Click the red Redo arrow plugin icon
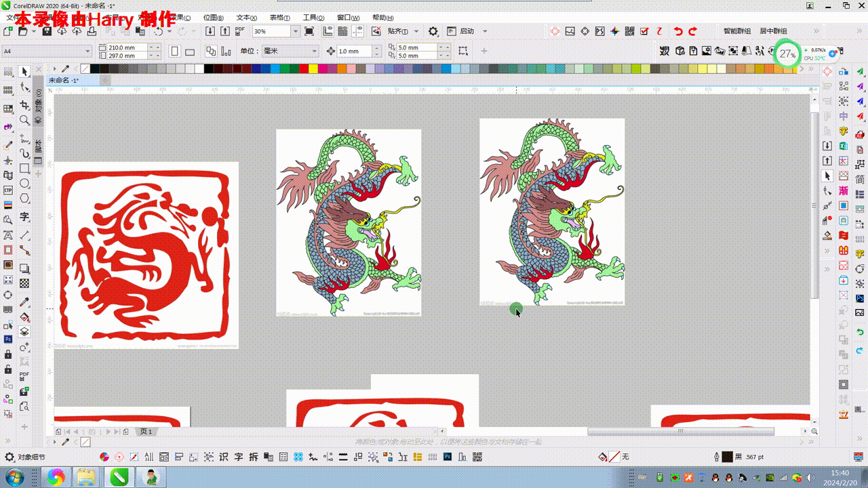This screenshot has height=488, width=868. (x=692, y=31)
